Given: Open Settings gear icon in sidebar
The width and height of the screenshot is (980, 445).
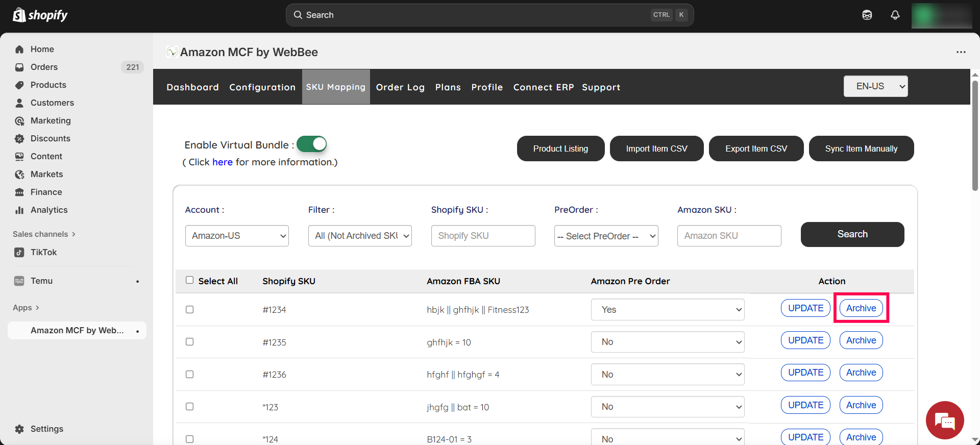Looking at the screenshot, I should click(19, 429).
